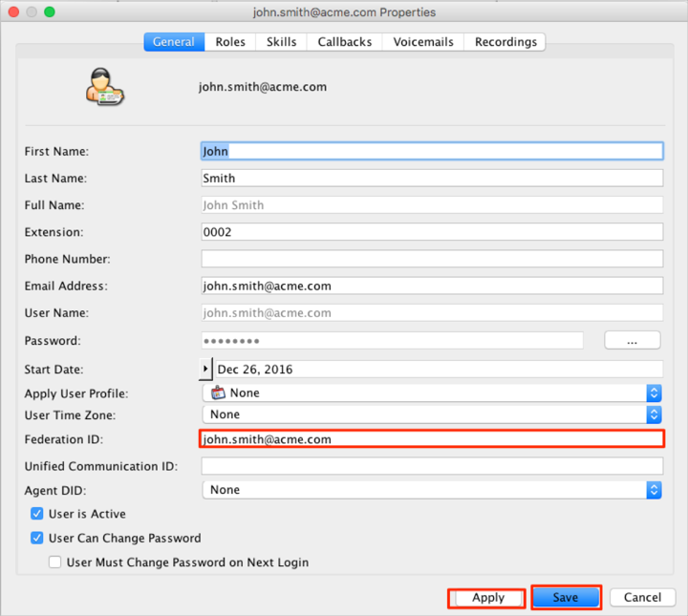Click the Save button

point(566,598)
